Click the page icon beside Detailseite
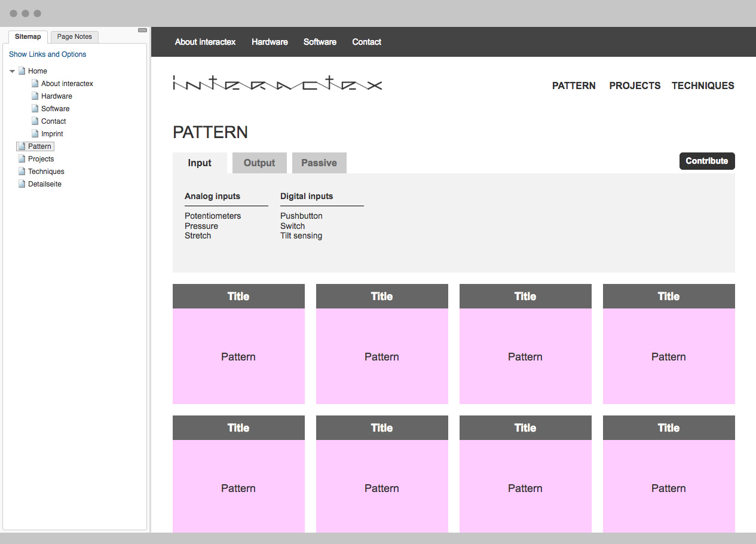 (22, 184)
